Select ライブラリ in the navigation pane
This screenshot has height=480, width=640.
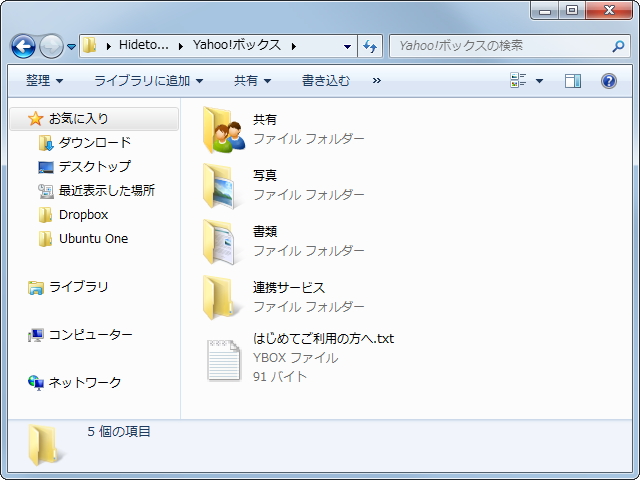(79, 287)
